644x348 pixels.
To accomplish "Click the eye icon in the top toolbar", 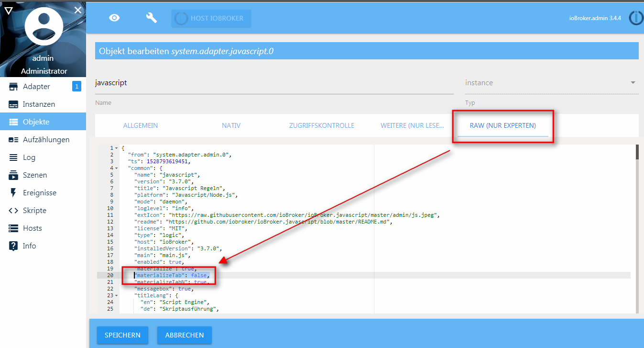I will click(x=114, y=18).
